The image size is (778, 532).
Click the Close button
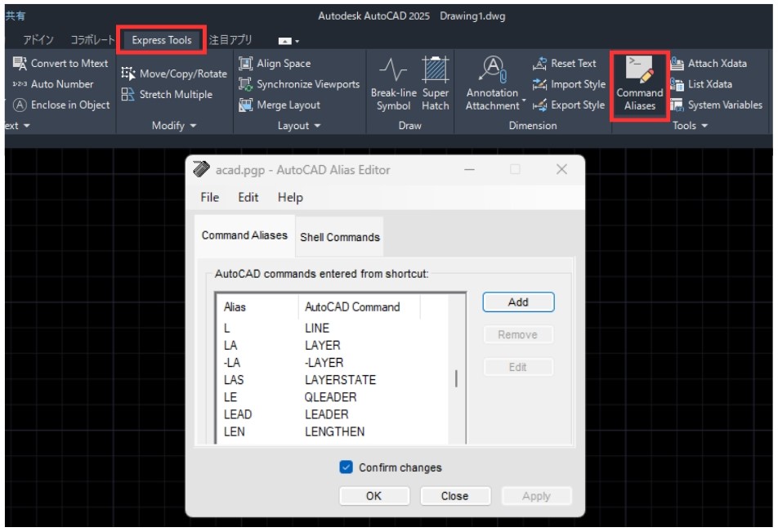455,496
